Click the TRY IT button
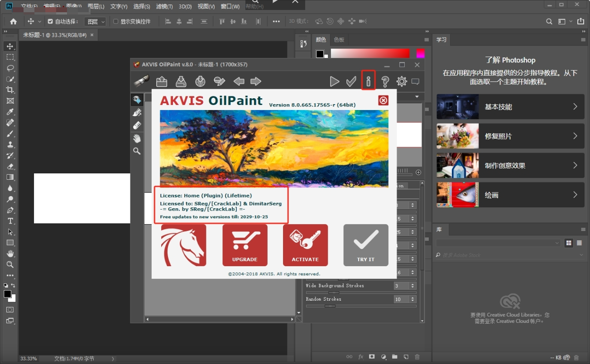Image resolution: width=590 pixels, height=364 pixels. [x=366, y=245]
